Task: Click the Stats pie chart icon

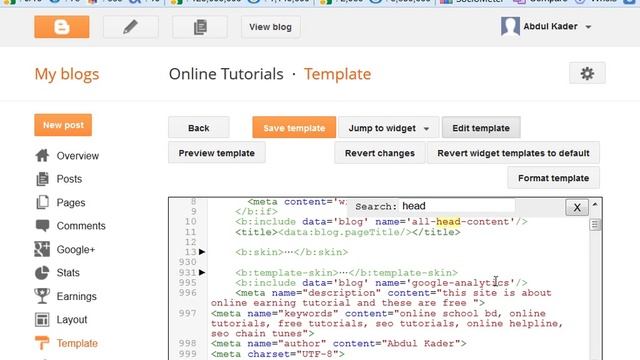Action: click(x=42, y=273)
